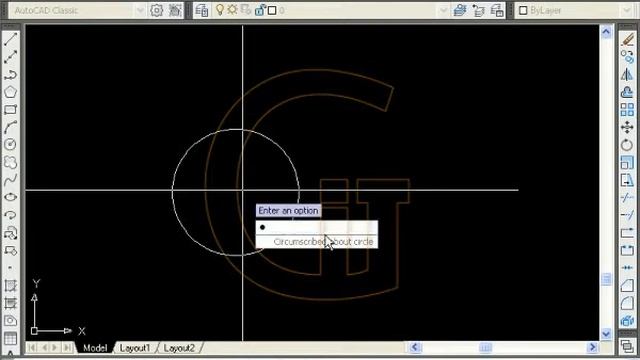640x360 pixels.
Task: Open the Hatch tool
Action: 11,285
